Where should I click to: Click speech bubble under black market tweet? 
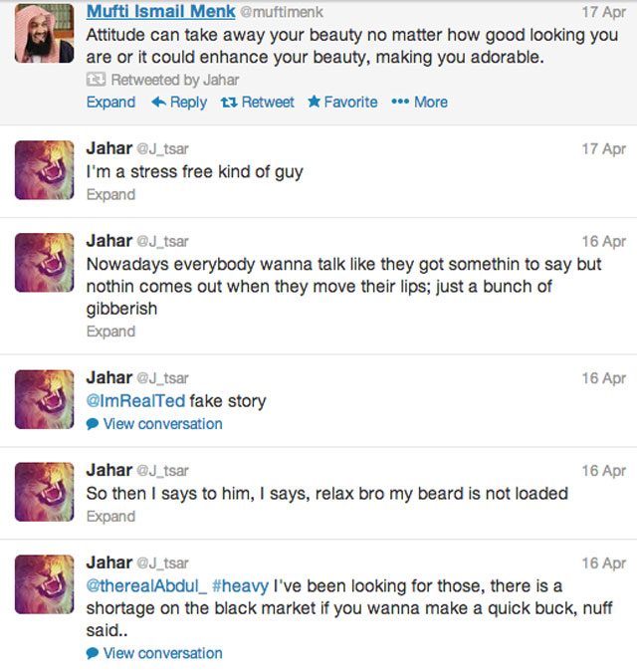click(93, 654)
